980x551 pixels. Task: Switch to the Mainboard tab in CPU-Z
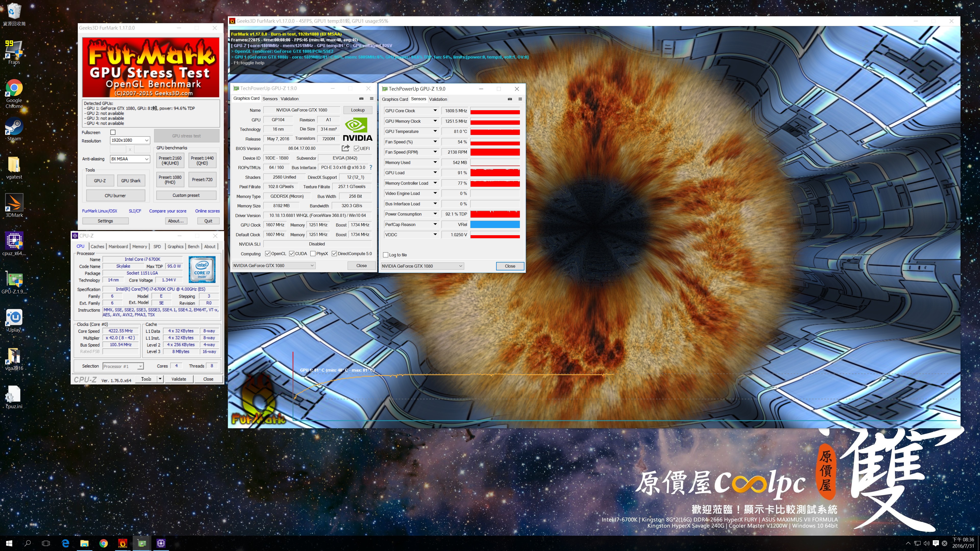pos(118,246)
